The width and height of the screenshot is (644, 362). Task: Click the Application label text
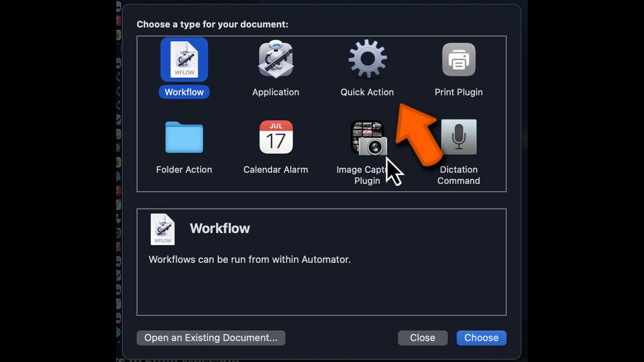[276, 92]
